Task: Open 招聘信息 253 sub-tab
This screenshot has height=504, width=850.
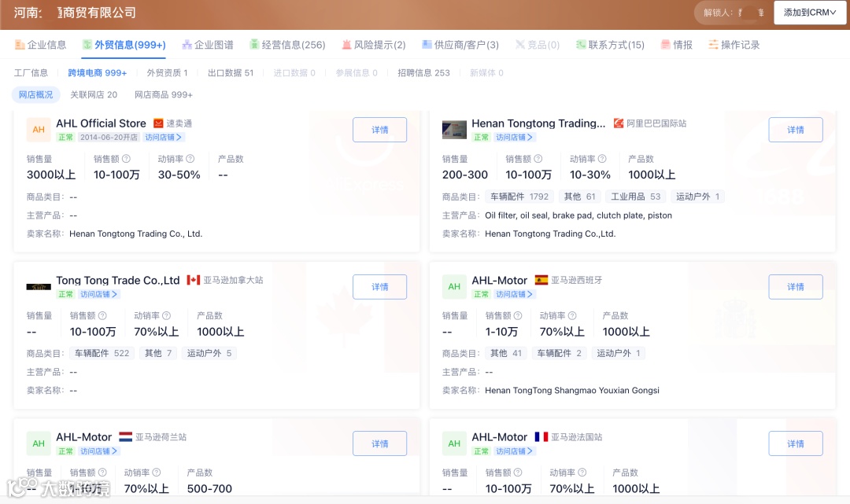Action: [x=423, y=72]
